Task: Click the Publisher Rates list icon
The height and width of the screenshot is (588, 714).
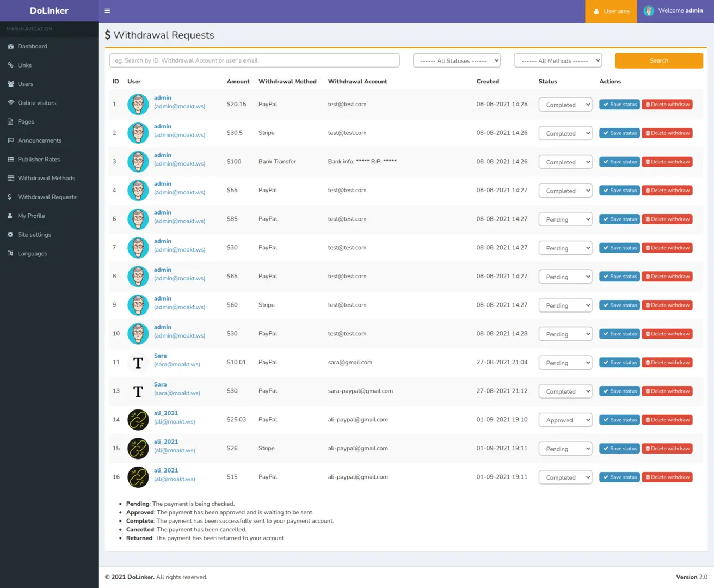Action: (x=10, y=160)
